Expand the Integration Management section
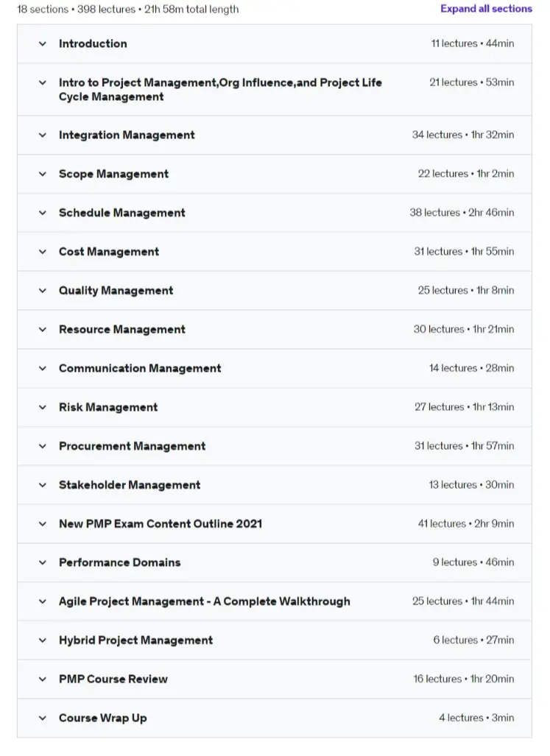This screenshot has width=550, height=756. tap(127, 135)
